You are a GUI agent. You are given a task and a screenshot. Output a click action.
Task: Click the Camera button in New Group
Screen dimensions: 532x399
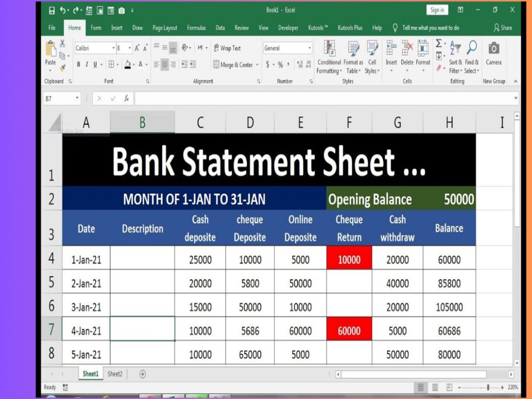(x=494, y=53)
